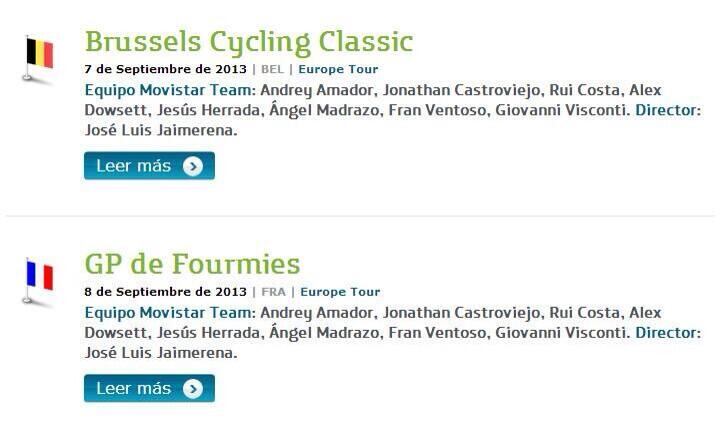The height and width of the screenshot is (427, 720).
Task: Click the Belgian flag icon
Action: point(39,54)
